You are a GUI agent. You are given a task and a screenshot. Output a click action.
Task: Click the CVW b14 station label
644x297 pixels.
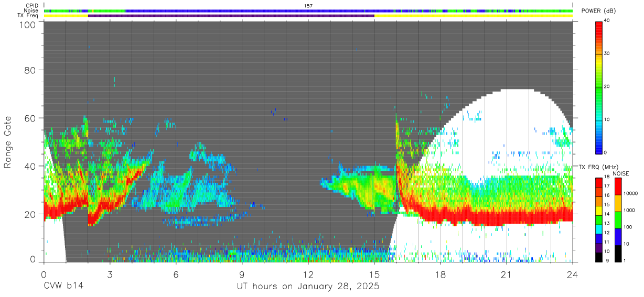(x=63, y=287)
